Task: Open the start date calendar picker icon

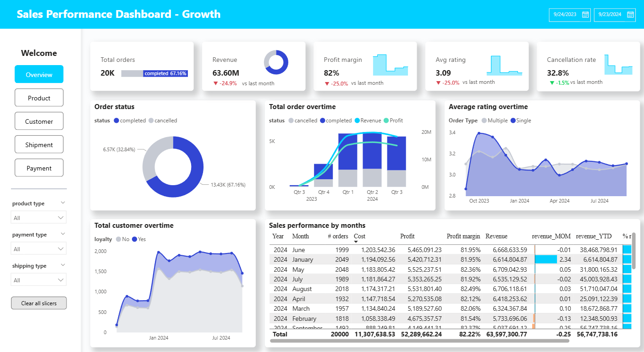Action: [585, 15]
